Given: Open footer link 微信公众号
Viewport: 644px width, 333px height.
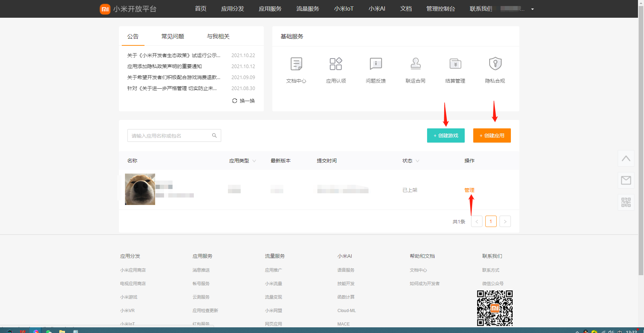Looking at the screenshot, I should (x=493, y=284).
